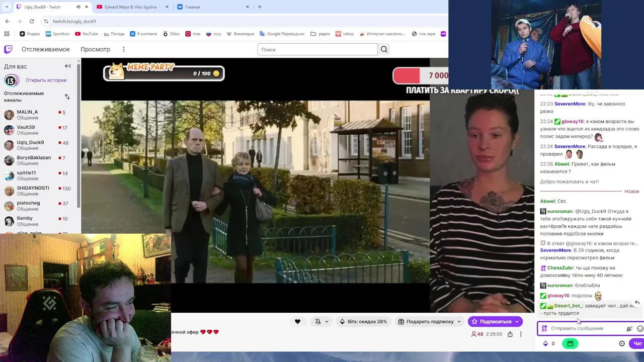Switch to the VK Главная tab

coord(213,7)
